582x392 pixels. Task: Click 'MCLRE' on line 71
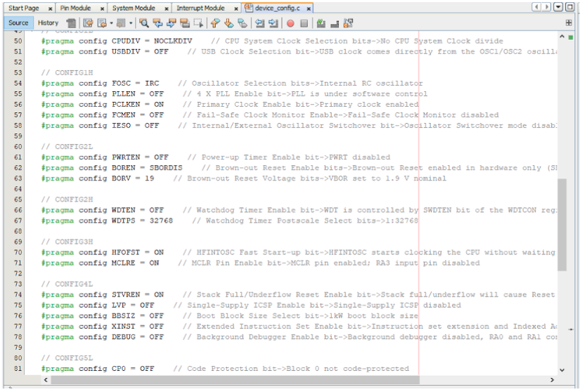pyautogui.click(x=124, y=263)
